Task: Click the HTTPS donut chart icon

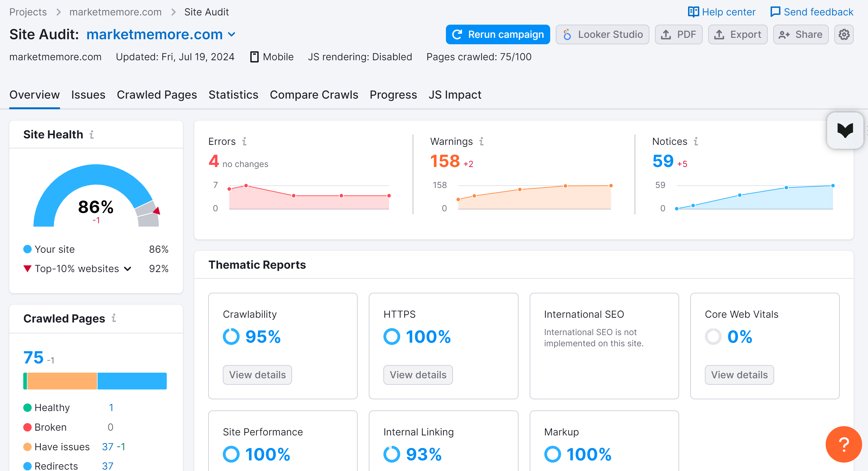Action: (x=392, y=337)
